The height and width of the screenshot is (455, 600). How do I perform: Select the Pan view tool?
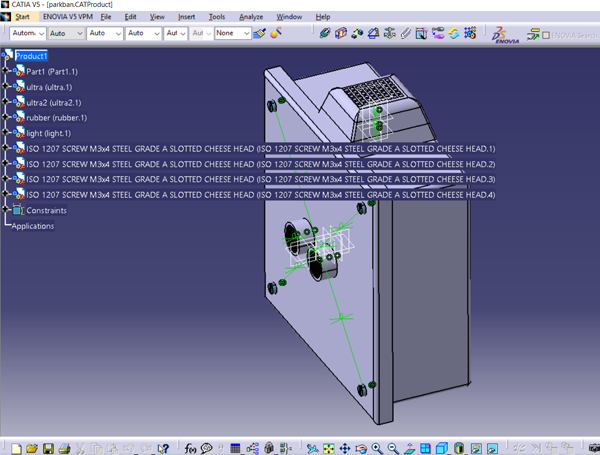(x=344, y=447)
